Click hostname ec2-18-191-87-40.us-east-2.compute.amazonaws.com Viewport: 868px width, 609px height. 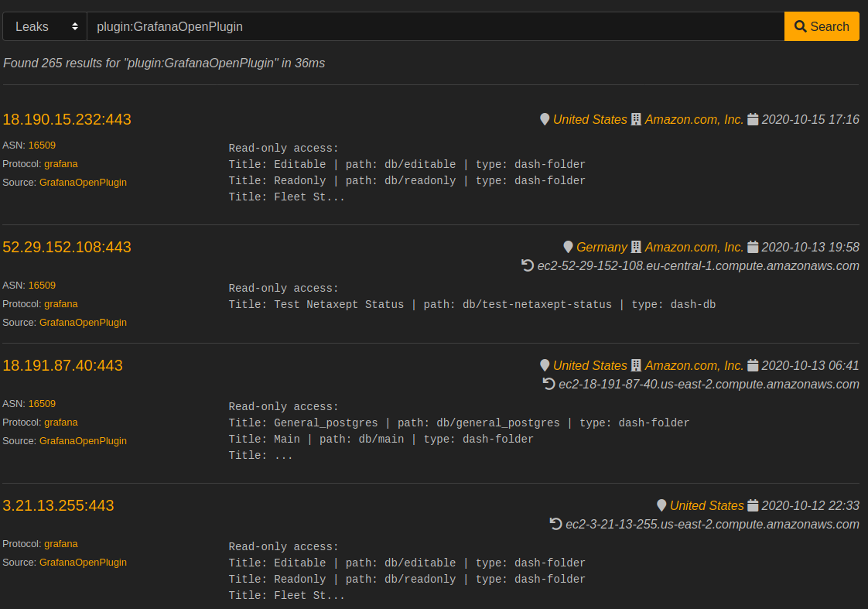tap(709, 385)
